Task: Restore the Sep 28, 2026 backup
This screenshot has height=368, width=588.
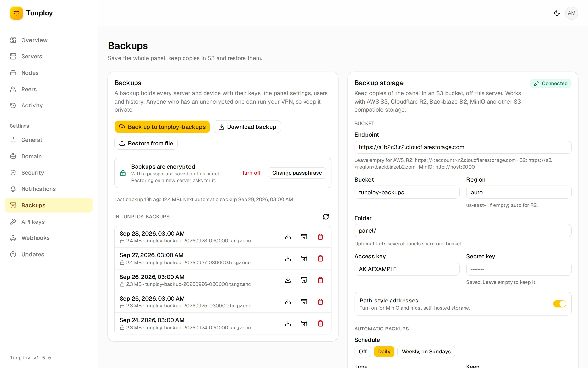Action: point(304,237)
